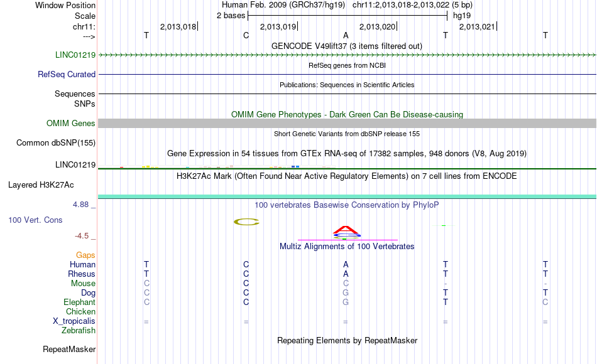Click the chr11: base position label
This screenshot has width=597, height=364.
pyautogui.click(x=84, y=26)
